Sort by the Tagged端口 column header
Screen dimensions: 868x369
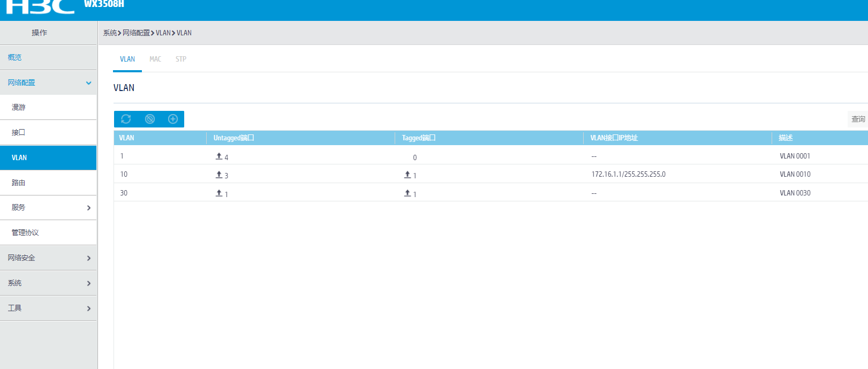point(419,138)
